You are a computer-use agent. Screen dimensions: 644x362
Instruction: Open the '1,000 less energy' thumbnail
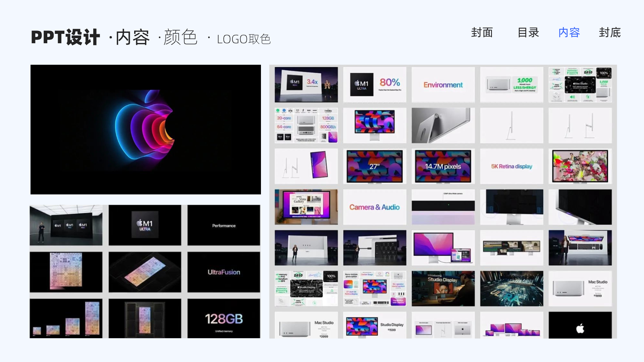coord(512,84)
